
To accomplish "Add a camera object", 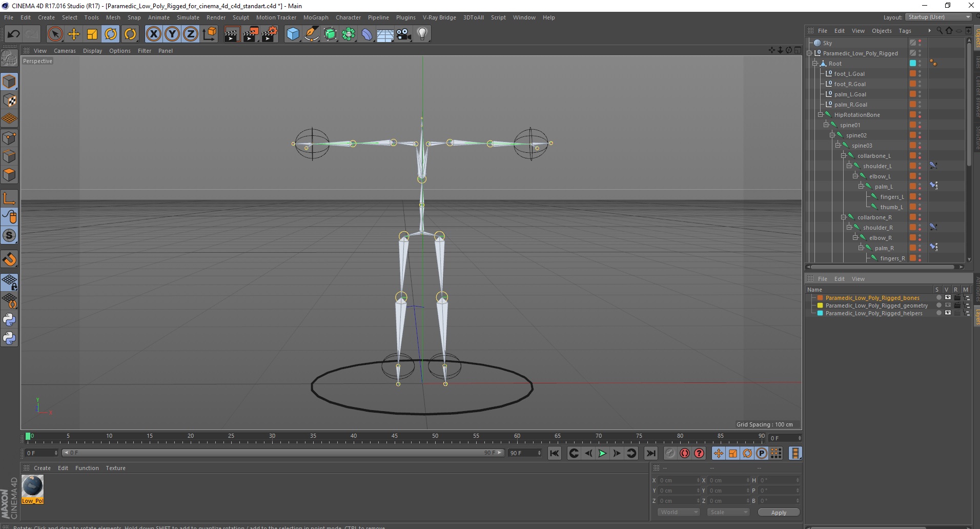I will [404, 34].
